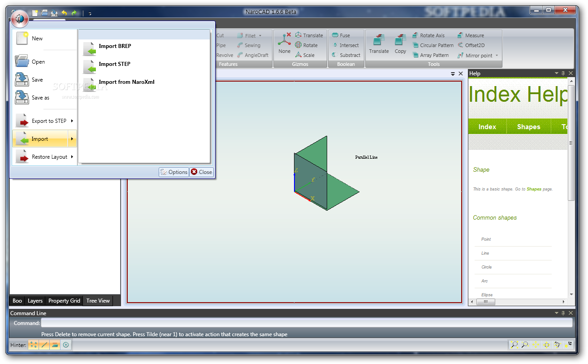Switch to the Tree View tab
The width and height of the screenshot is (588, 364).
coord(98,301)
